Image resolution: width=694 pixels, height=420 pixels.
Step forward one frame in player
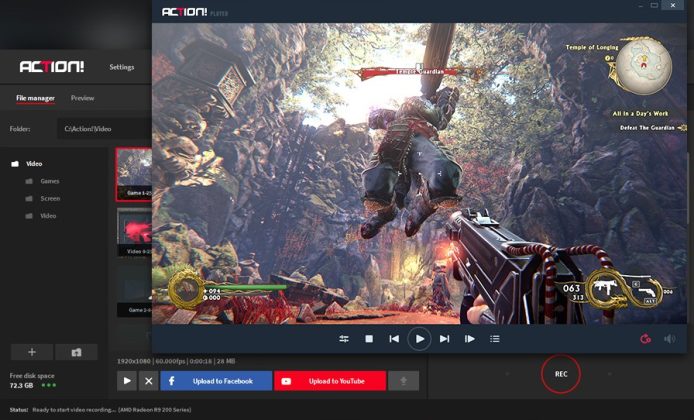470,339
